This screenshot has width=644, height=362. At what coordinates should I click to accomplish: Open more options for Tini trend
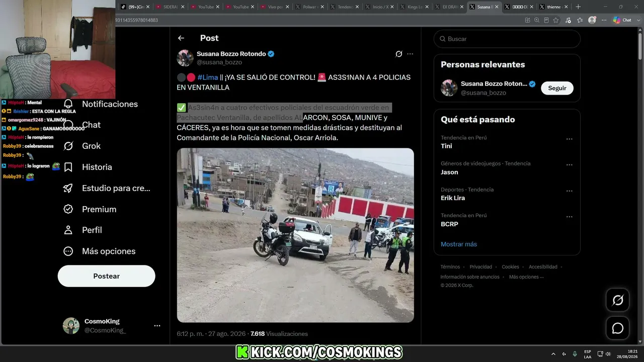point(569,139)
